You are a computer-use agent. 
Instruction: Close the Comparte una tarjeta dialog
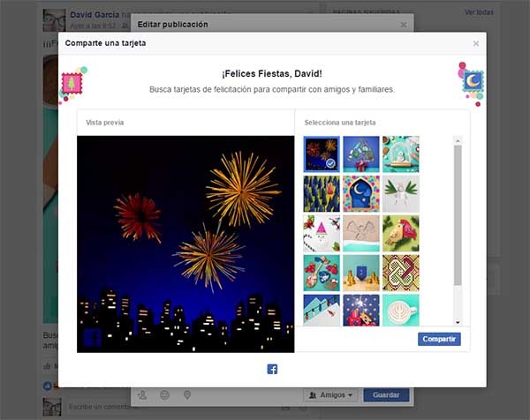[476, 43]
